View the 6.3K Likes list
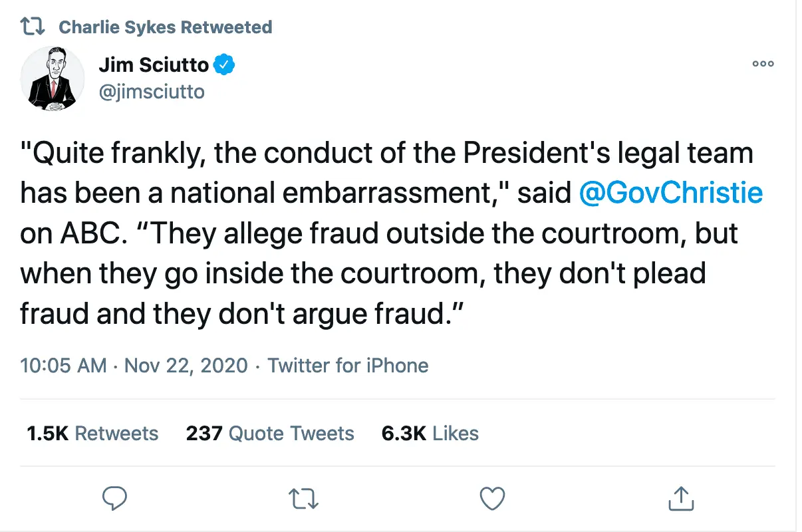The image size is (802, 532). point(430,434)
